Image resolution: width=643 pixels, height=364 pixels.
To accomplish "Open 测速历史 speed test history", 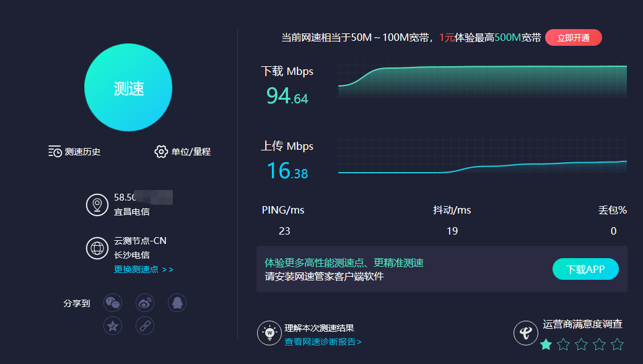I will (x=74, y=152).
